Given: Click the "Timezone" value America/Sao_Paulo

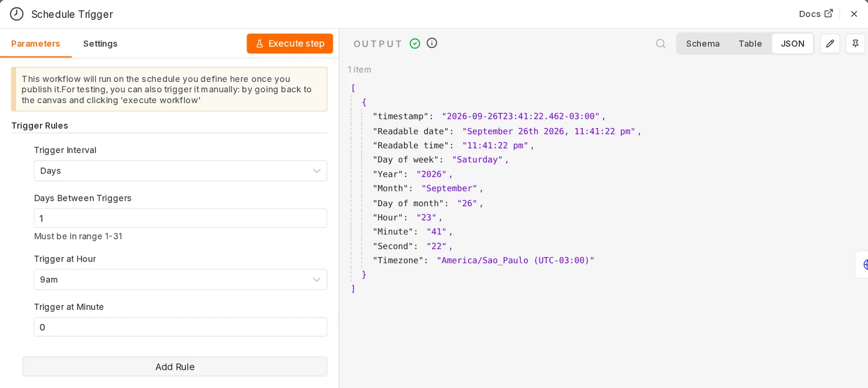Looking at the screenshot, I should point(515,260).
